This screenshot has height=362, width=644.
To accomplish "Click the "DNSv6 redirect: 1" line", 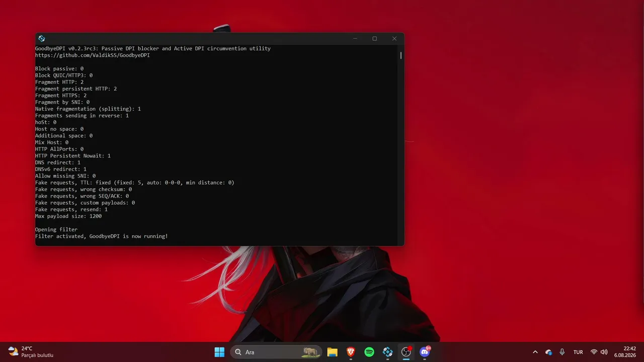I will click(61, 169).
